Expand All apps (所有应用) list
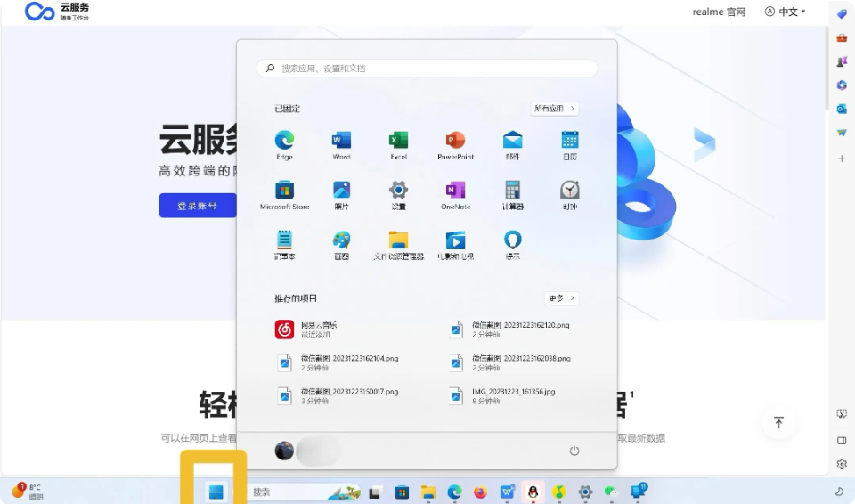Screen dimensions: 855x504 tap(554, 109)
